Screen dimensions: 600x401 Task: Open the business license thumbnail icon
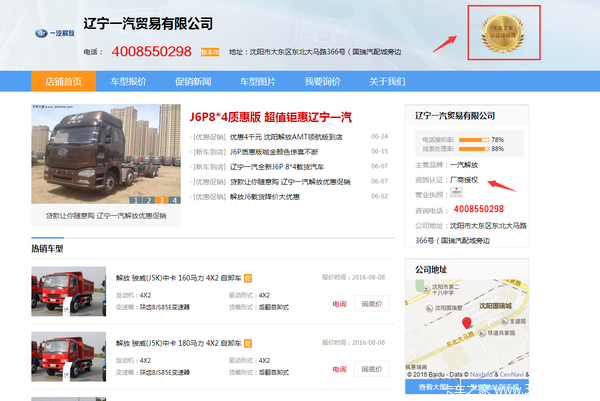tap(456, 192)
